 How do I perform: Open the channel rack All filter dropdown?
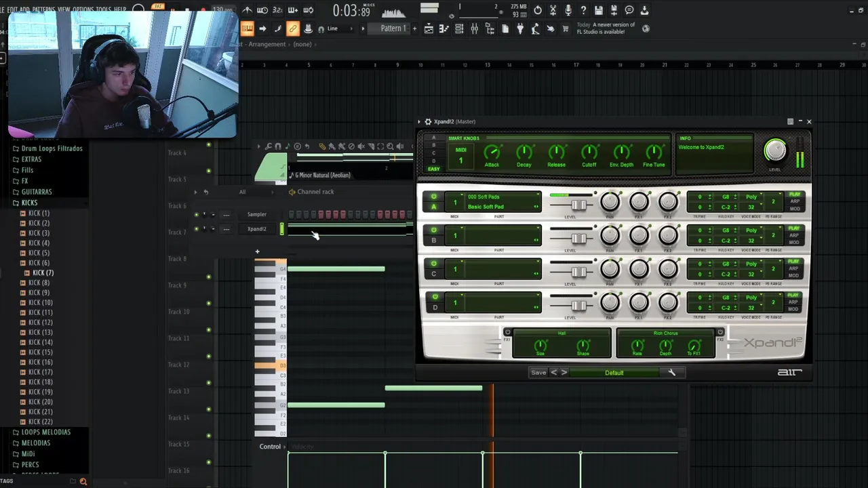pyautogui.click(x=242, y=192)
